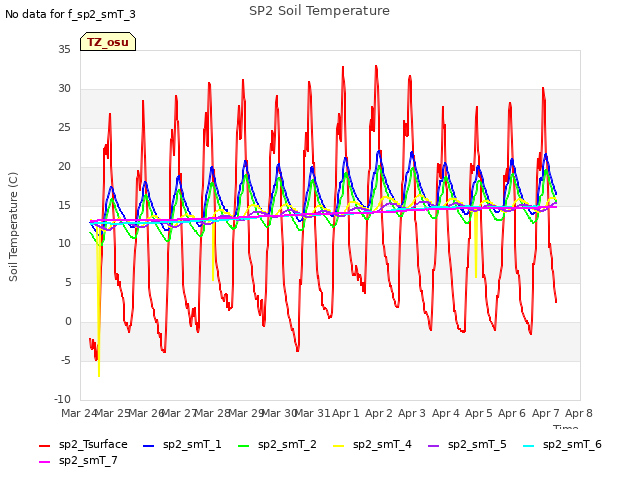Image resolution: width=640 pixels, height=480 pixels.
Task: Select the sp2_smT_5 legend label
Action: pos(477,444)
